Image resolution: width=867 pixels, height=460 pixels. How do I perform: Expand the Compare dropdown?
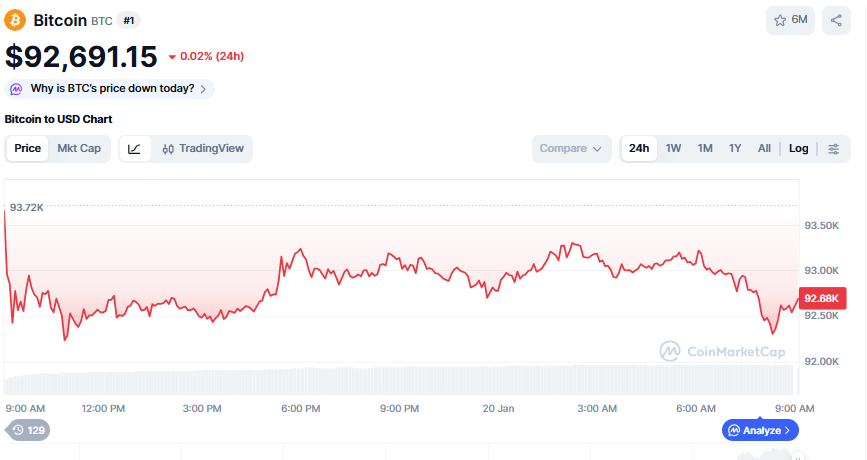tap(571, 149)
